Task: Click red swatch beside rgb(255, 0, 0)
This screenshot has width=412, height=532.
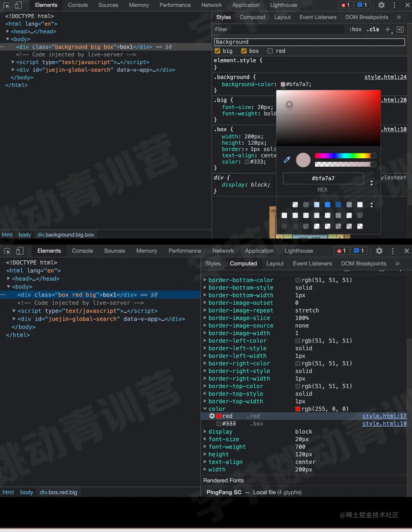Action: click(x=298, y=409)
